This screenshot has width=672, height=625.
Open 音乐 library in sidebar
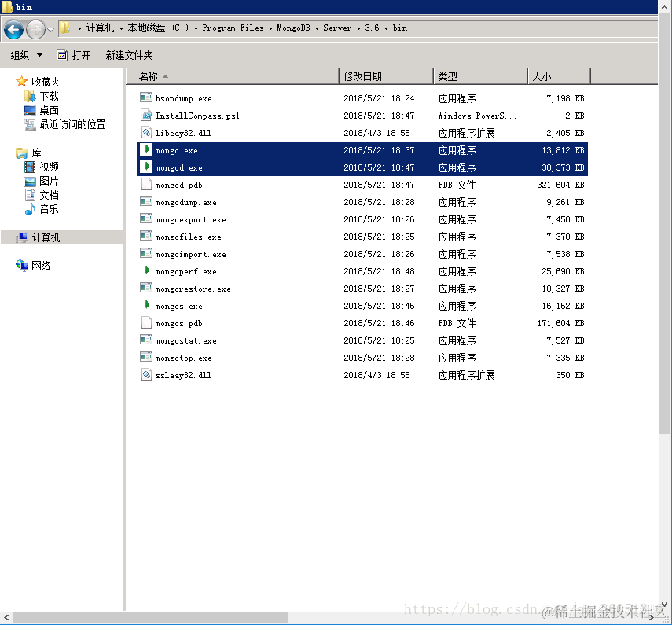point(41,210)
